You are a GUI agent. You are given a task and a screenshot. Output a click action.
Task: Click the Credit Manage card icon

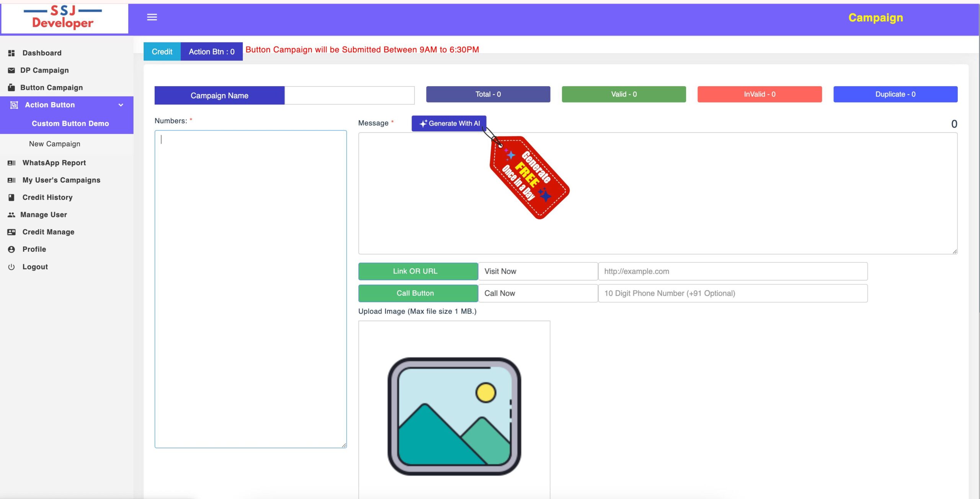(11, 232)
